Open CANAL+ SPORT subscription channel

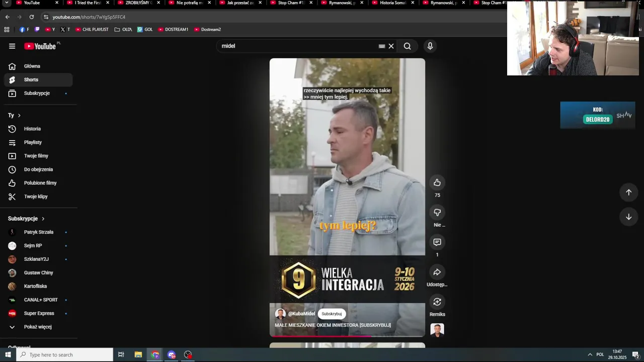(x=38, y=300)
